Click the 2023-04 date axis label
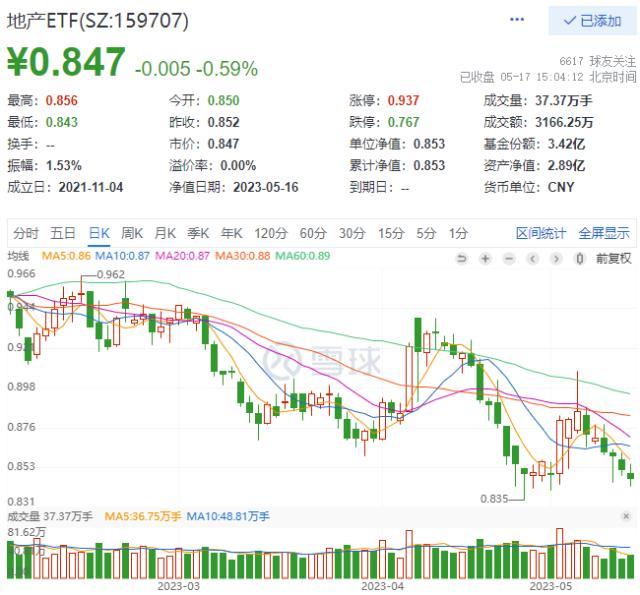Image resolution: width=640 pixels, height=595 pixels. click(x=382, y=586)
